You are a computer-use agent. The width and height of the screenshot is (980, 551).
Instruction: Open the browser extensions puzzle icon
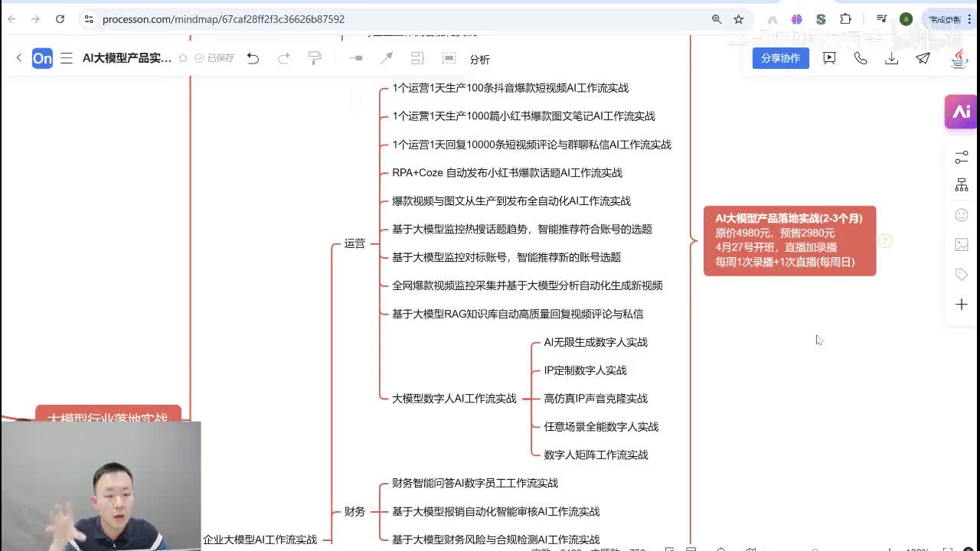click(845, 19)
